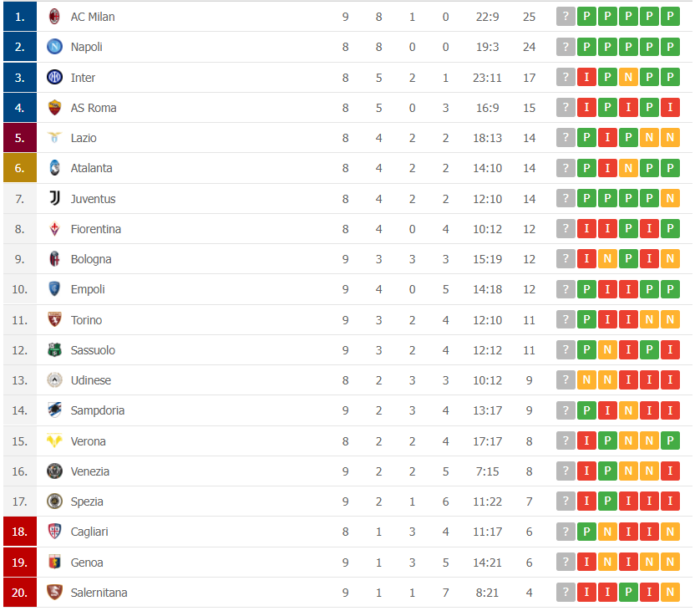Open the Lazio team link
The height and width of the screenshot is (611, 700).
coord(84,138)
